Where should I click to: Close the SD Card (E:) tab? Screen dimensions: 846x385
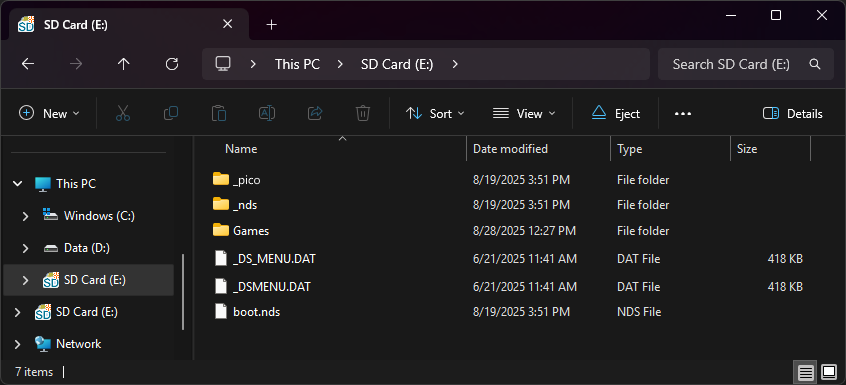(x=228, y=24)
